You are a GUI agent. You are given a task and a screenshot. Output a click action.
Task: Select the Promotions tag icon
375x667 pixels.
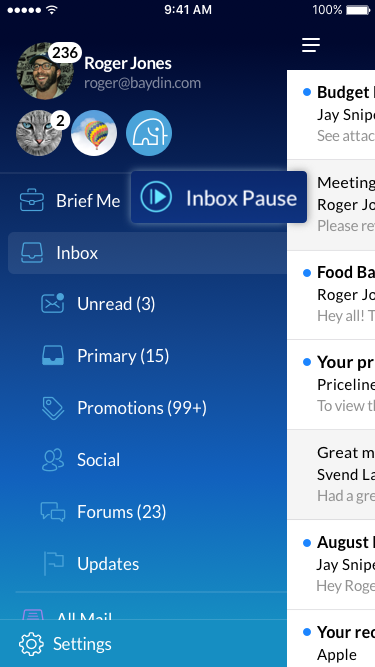[53, 408]
